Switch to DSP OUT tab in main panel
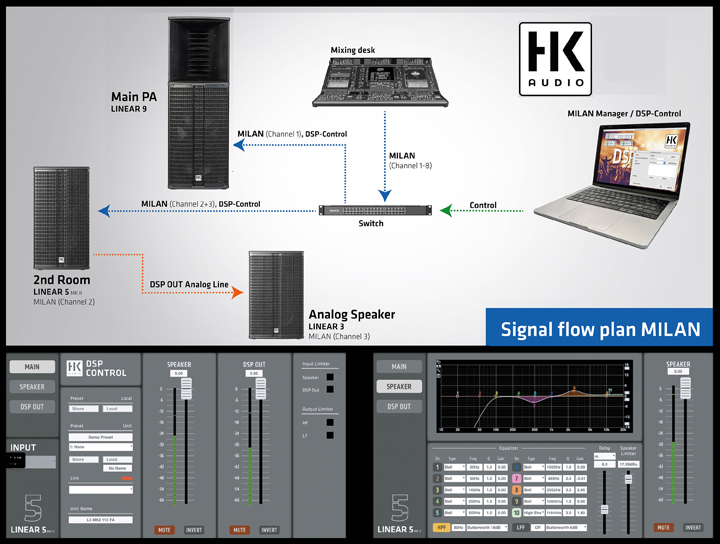This screenshot has height=544, width=720. pos(32,407)
